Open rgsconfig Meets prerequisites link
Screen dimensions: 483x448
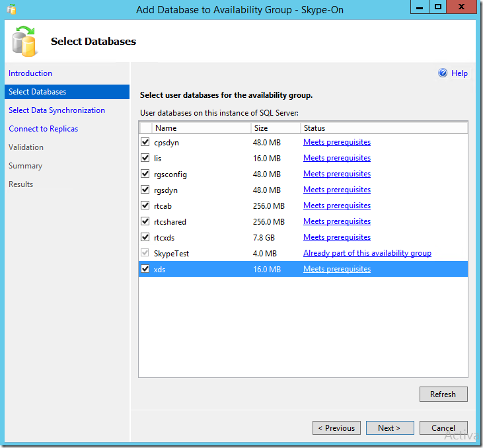pyautogui.click(x=337, y=174)
